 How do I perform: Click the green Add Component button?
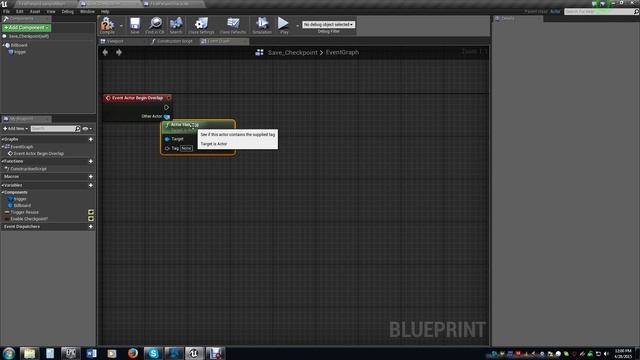pyautogui.click(x=27, y=28)
